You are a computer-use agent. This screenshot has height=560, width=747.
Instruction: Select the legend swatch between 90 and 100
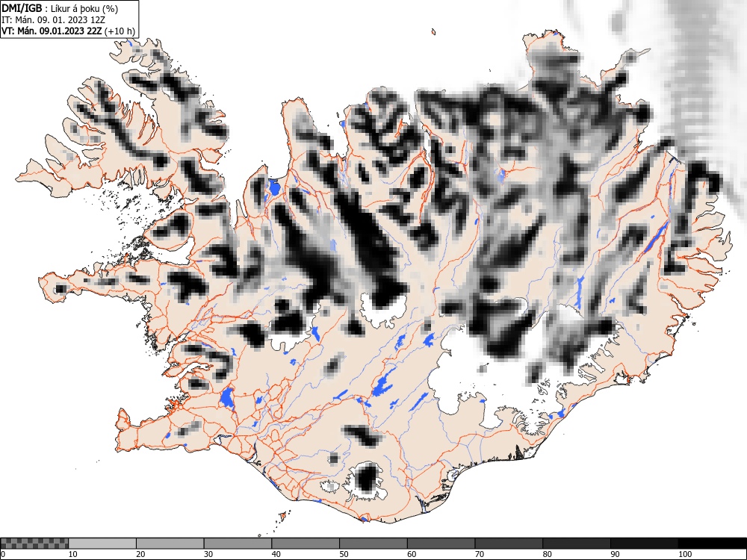(644, 544)
